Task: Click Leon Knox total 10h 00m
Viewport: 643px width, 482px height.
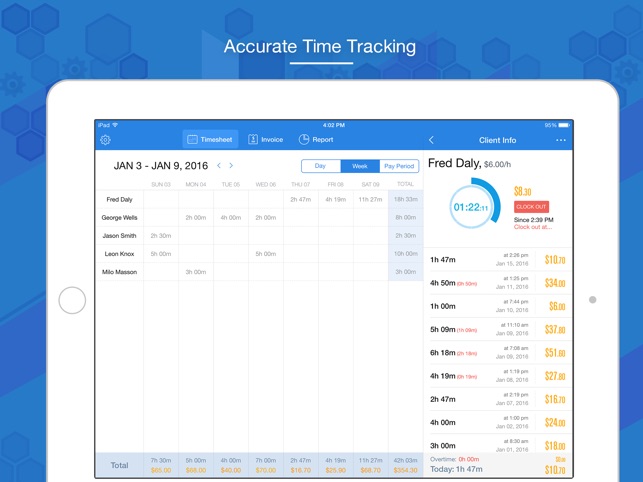Action: 406,254
